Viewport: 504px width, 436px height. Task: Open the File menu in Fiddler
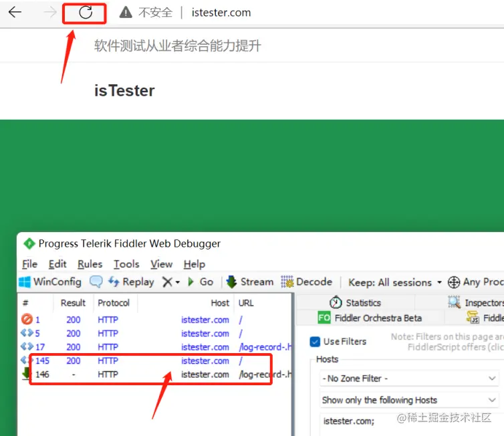(x=30, y=264)
